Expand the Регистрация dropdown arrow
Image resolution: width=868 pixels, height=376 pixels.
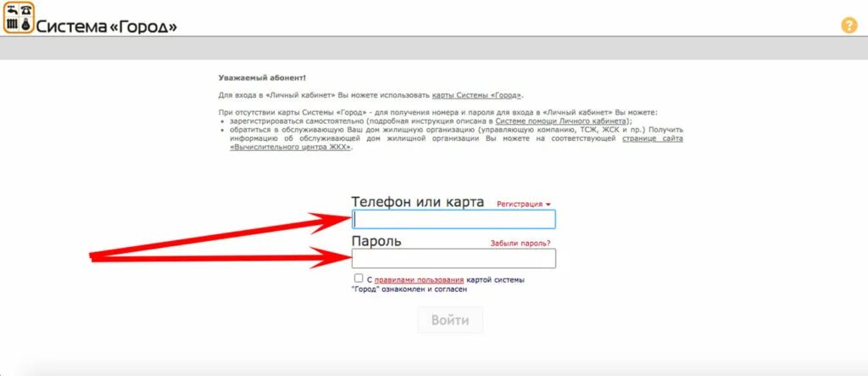click(548, 205)
